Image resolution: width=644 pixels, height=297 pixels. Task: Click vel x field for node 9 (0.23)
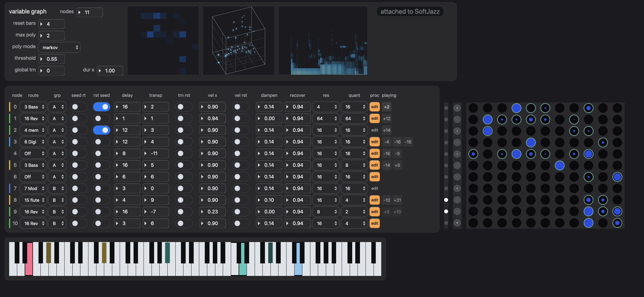click(x=212, y=212)
